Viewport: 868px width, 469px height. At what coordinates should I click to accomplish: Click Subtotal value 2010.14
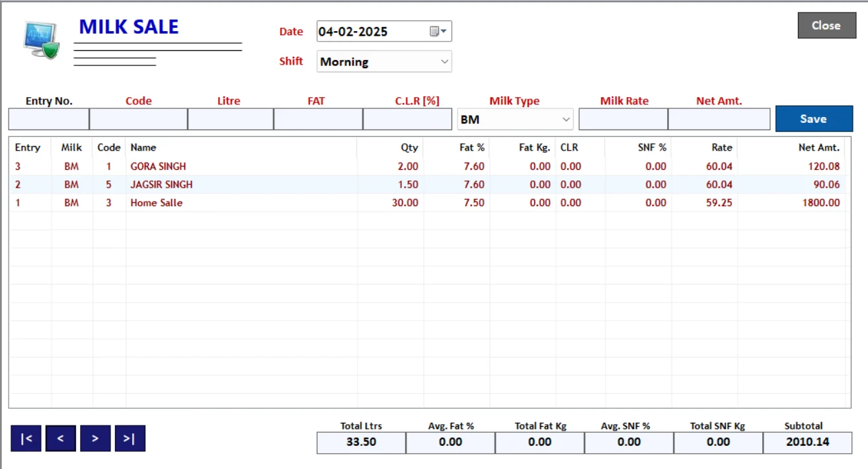click(807, 442)
